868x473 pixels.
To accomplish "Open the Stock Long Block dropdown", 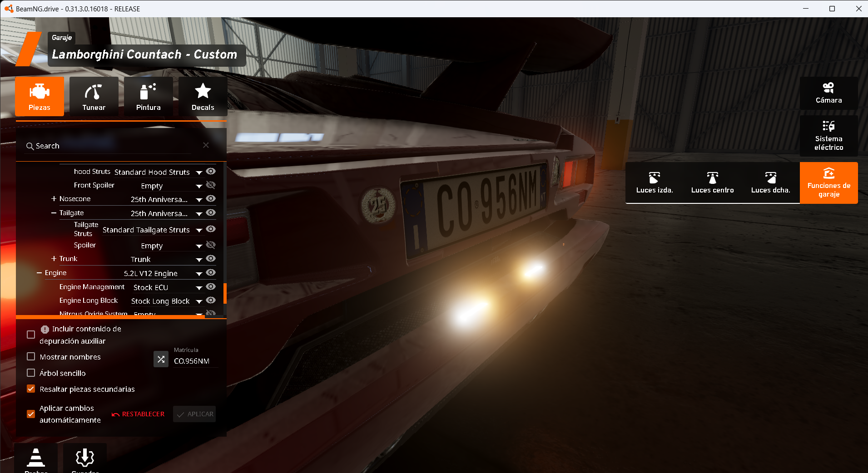I will (x=167, y=301).
